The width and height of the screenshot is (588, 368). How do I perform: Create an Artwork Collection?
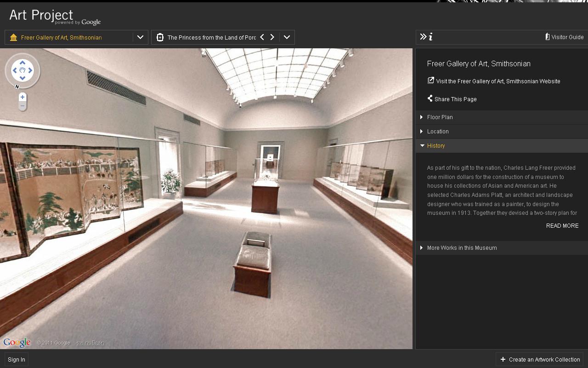[540, 360]
